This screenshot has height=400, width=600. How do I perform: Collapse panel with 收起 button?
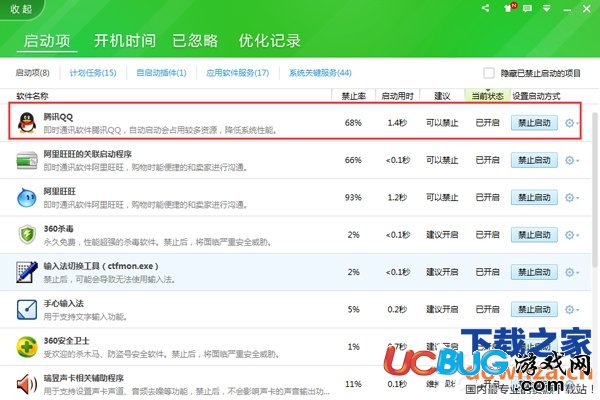tap(21, 9)
